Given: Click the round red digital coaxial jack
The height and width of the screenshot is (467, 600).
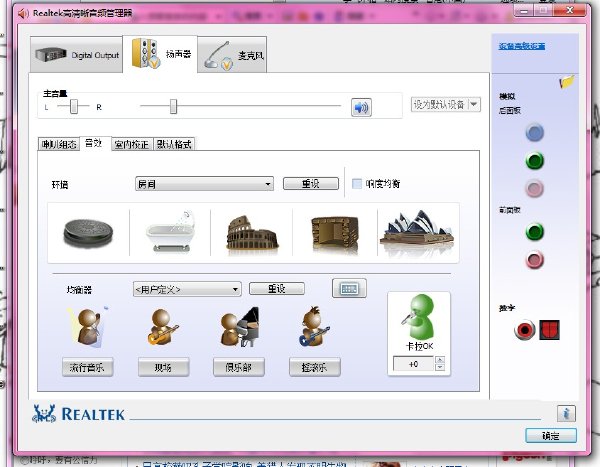Looking at the screenshot, I should (x=525, y=330).
